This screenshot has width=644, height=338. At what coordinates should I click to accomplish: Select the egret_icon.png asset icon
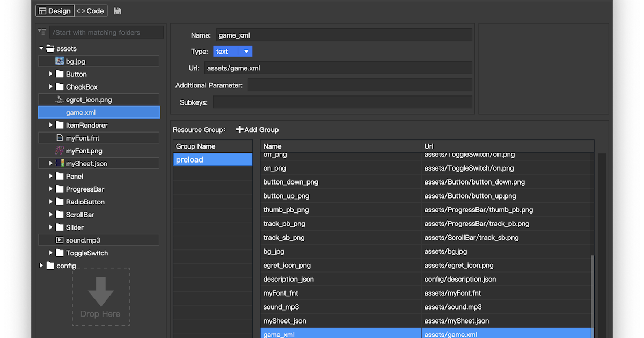click(x=58, y=99)
